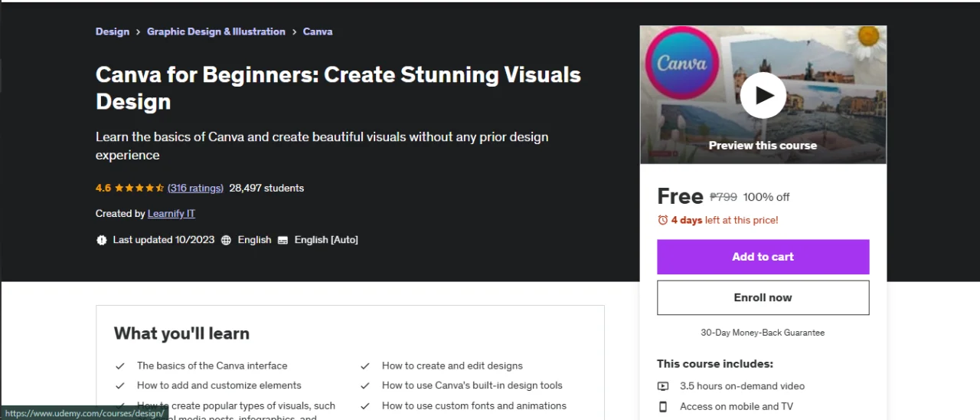Click the last updated alert icon
The height and width of the screenshot is (420, 980).
point(102,240)
